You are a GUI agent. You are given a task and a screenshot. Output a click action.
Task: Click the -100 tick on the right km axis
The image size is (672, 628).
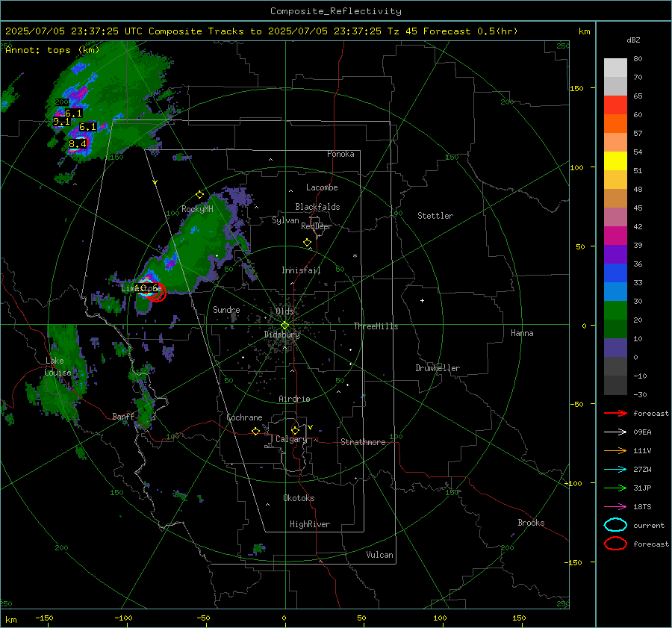[x=573, y=483]
